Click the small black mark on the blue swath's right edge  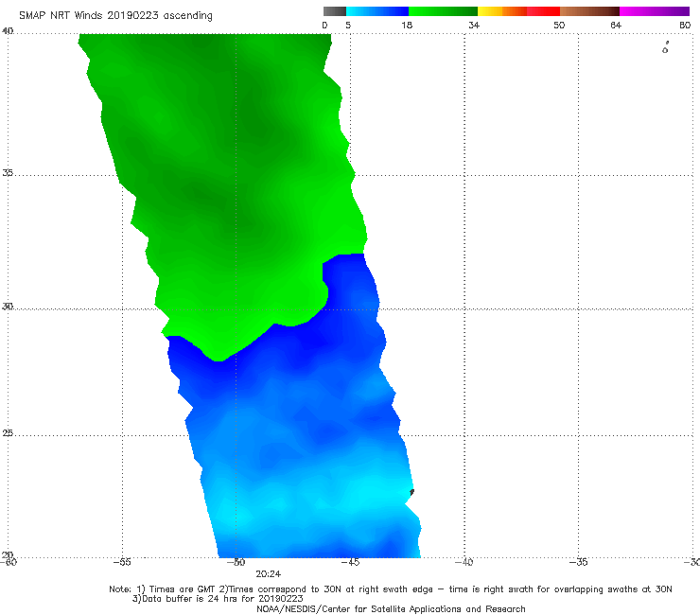tap(412, 492)
